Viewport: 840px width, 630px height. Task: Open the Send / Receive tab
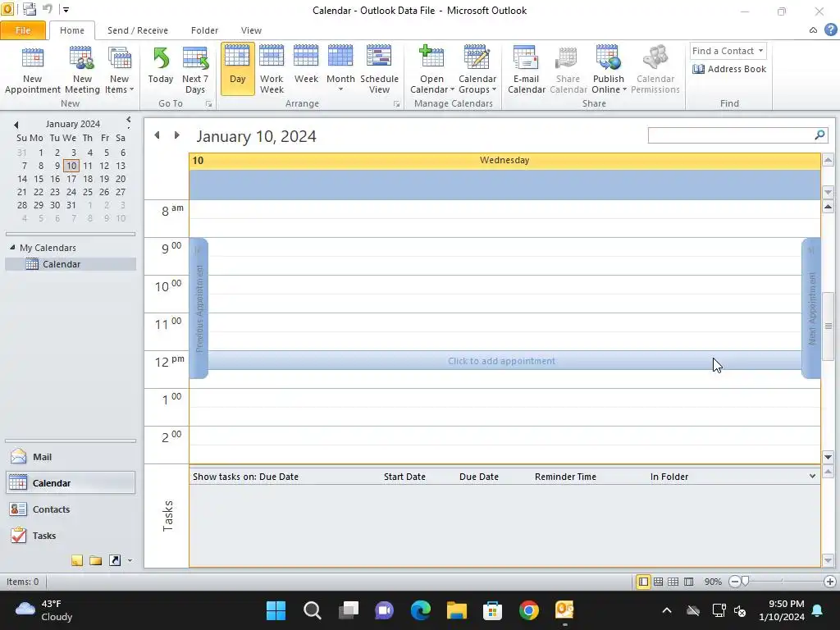tap(138, 30)
